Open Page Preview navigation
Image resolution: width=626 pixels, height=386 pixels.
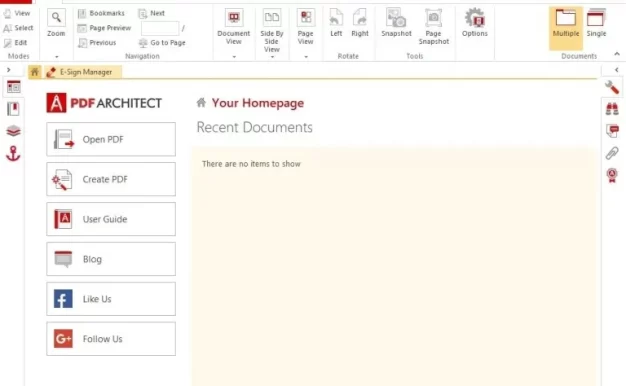tap(104, 28)
